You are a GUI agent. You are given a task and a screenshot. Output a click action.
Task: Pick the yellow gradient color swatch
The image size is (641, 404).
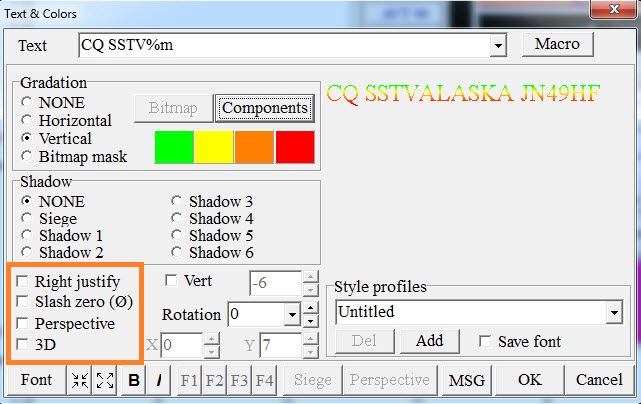coord(214,147)
